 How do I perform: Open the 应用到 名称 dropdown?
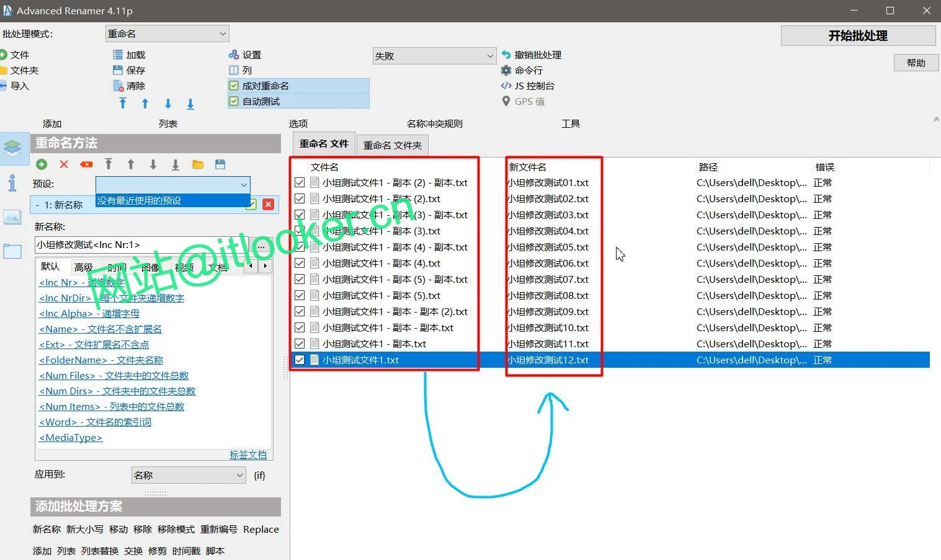click(189, 475)
